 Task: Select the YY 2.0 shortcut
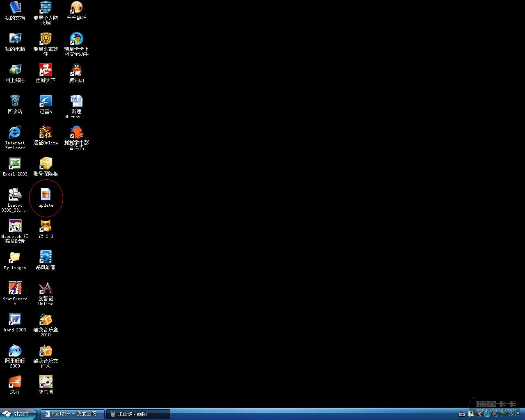click(46, 229)
